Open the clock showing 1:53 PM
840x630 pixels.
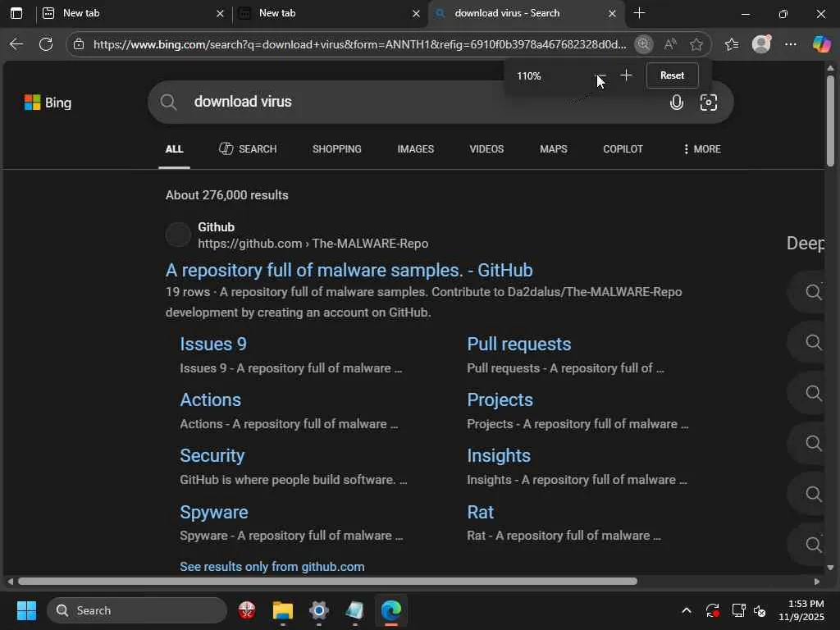pos(801,610)
